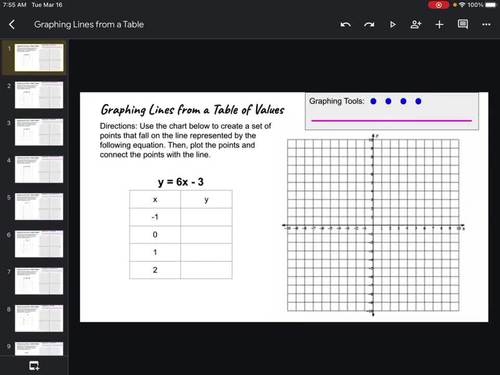Select slide 3 thumbnail
Viewport: 500px width, 375px height.
(39, 132)
